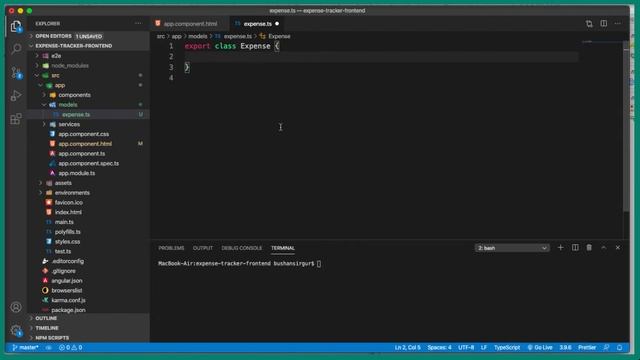The height and width of the screenshot is (360, 640).
Task: Switch to app.component.html tab
Action: point(190,24)
